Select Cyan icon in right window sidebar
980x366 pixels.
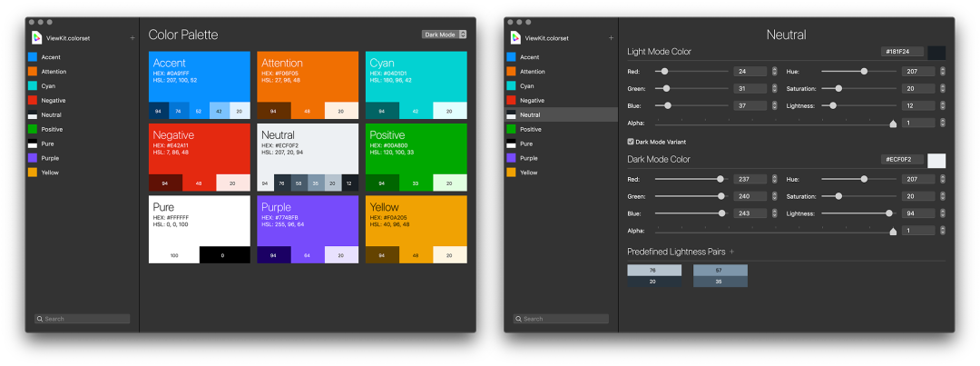pos(511,85)
